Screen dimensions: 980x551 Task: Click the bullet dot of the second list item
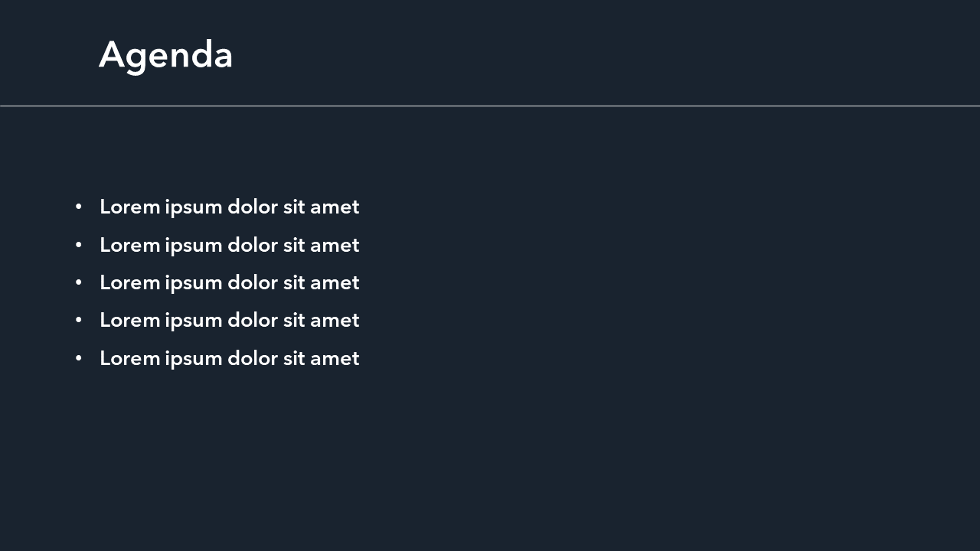[78, 245]
